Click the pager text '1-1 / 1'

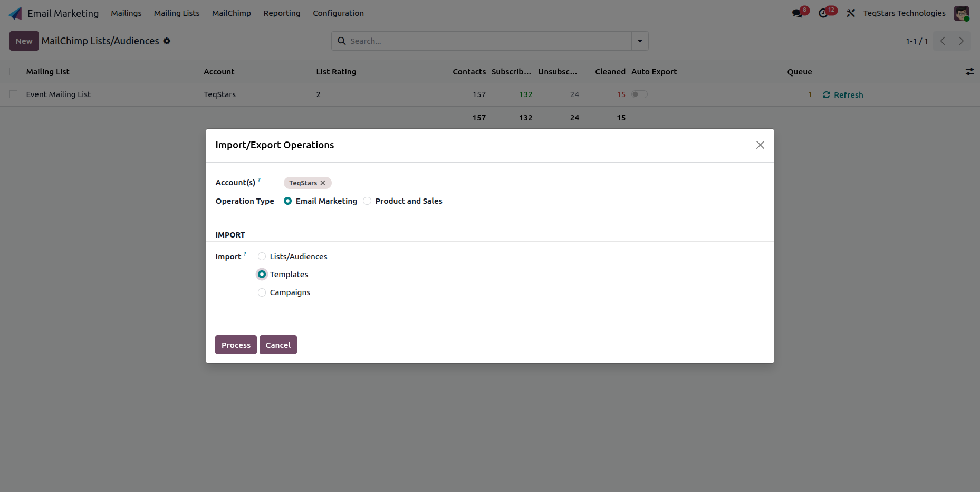[x=917, y=41]
